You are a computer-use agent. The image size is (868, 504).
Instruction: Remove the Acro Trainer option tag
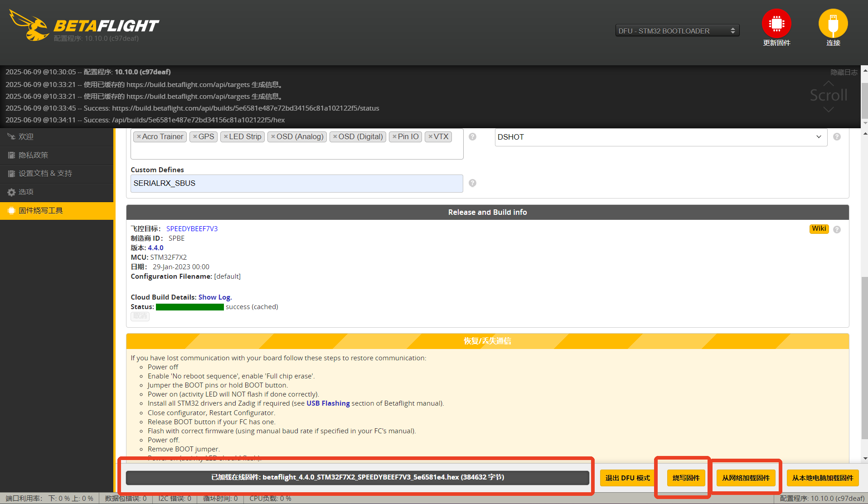point(139,137)
